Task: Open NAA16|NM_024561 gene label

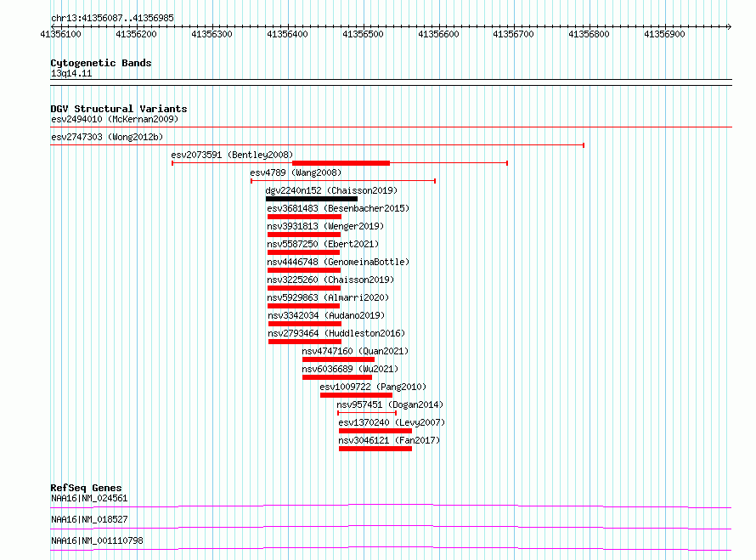Action: coord(89,498)
